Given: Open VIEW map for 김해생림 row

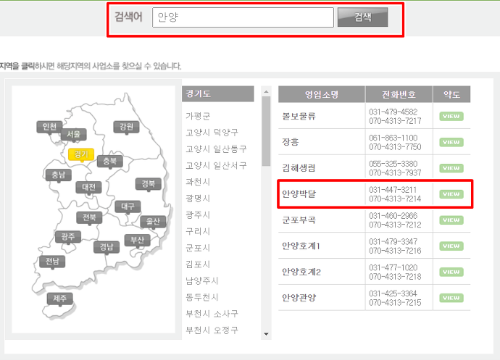Looking at the screenshot, I should click(x=451, y=168).
